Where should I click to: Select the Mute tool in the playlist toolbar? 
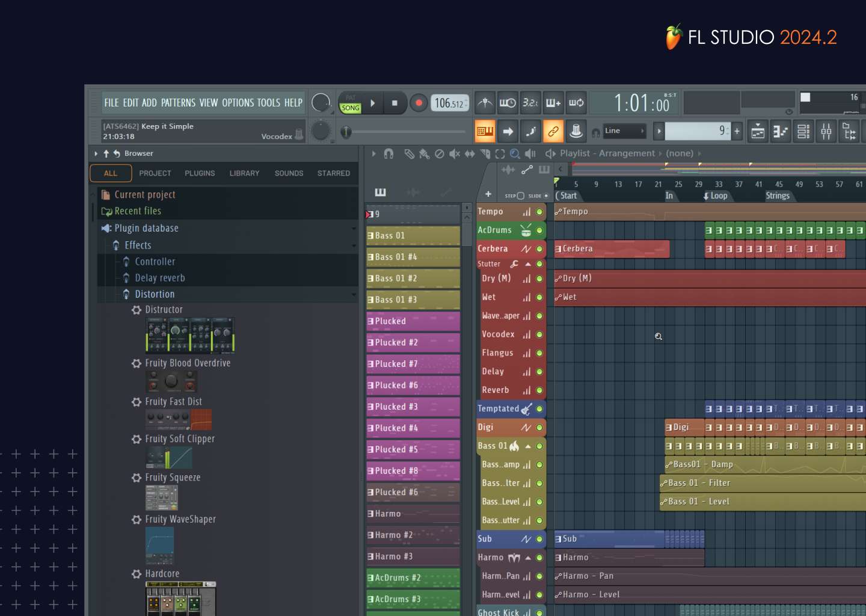[x=454, y=154]
